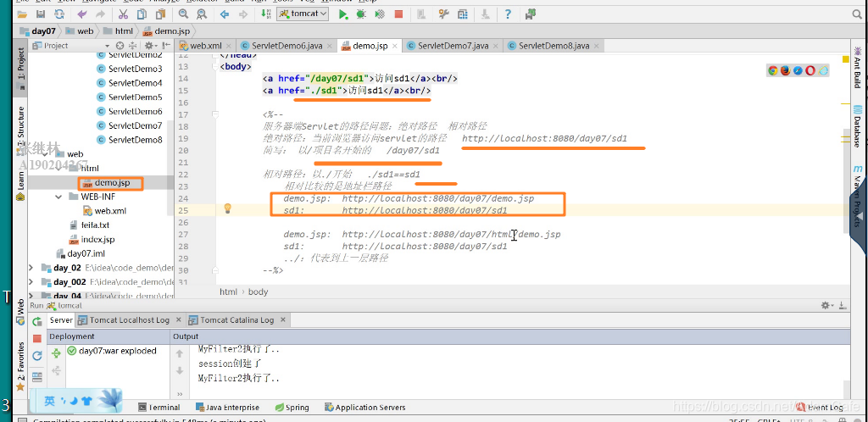868x422 pixels.
Task: Click the Undo arrow icon
Action: coord(82,14)
